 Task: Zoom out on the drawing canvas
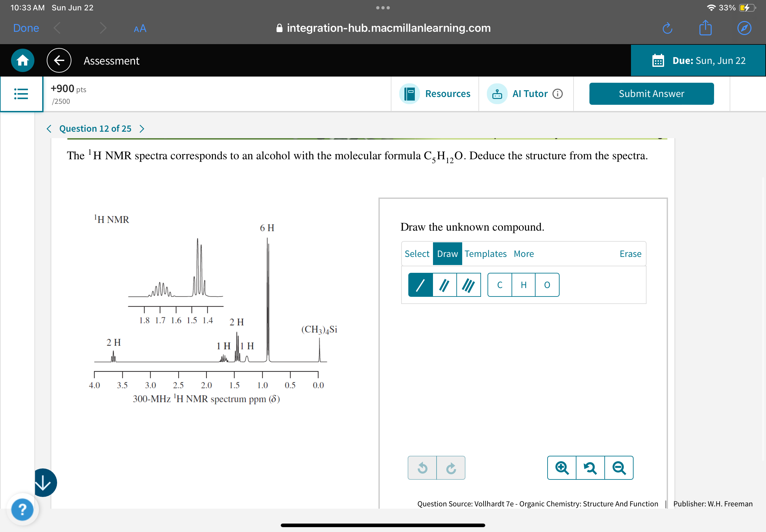click(x=619, y=468)
